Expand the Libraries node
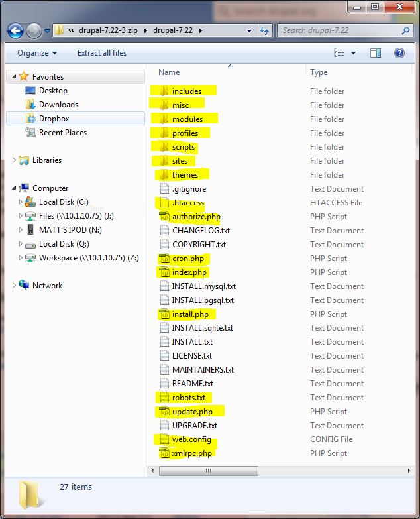 pos(14,160)
